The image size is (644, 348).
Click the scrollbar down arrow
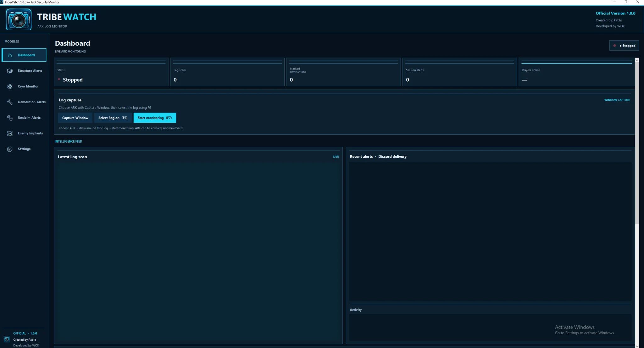tap(637, 346)
